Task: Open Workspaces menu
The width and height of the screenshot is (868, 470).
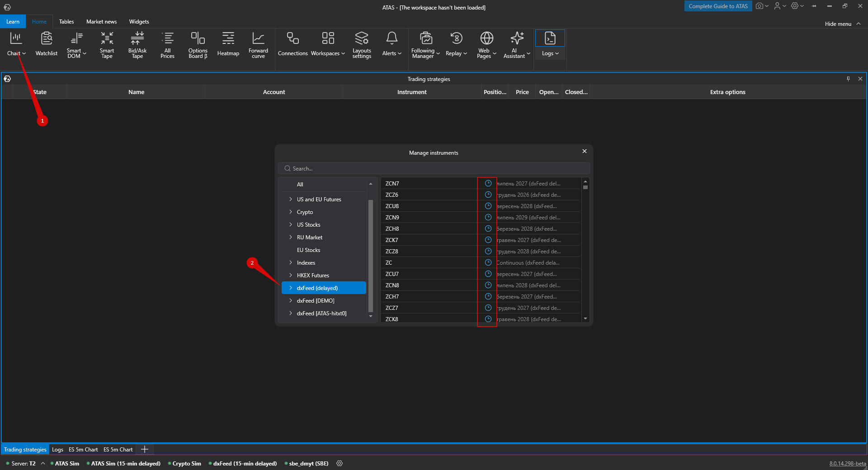Action: coord(328,44)
